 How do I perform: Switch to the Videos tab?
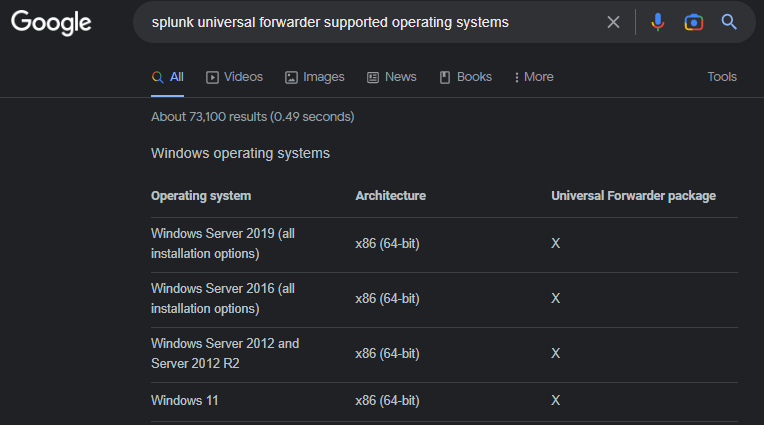234,77
